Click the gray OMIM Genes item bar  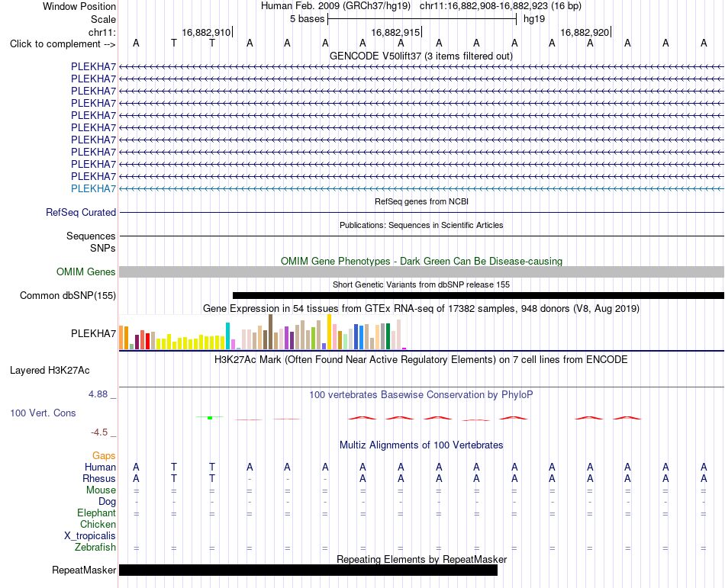[x=421, y=272]
